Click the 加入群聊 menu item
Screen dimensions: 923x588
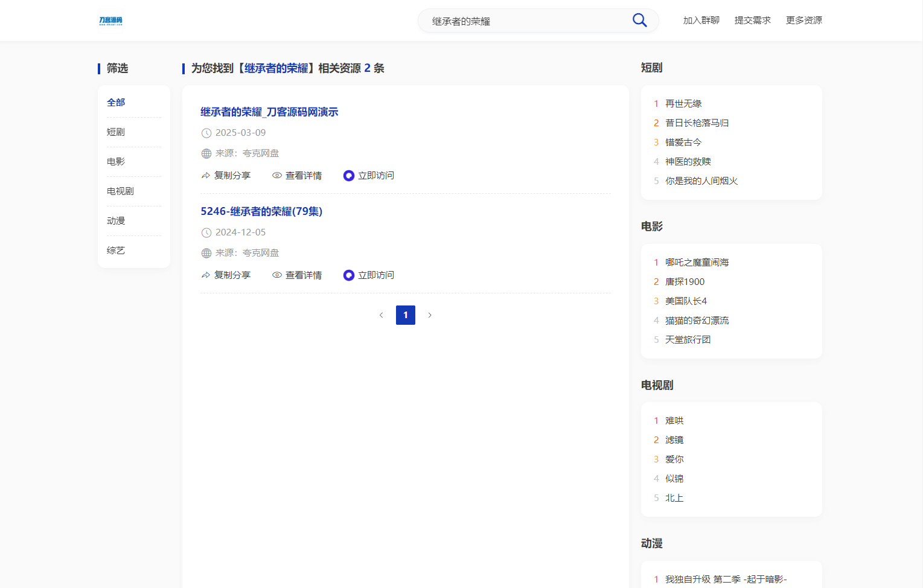pyautogui.click(x=700, y=20)
